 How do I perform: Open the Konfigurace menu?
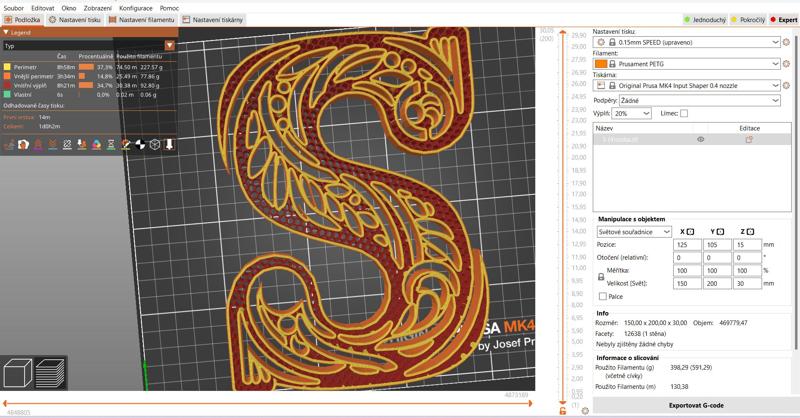[136, 8]
